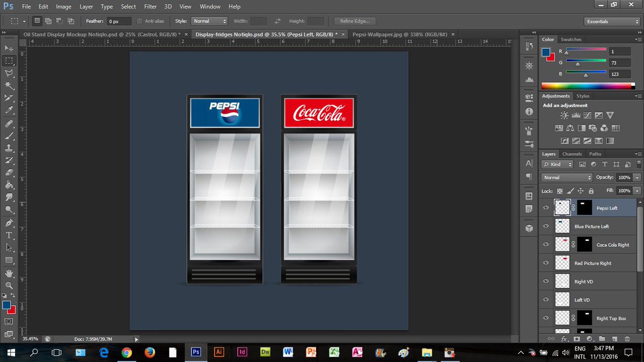
Task: Add a Color Balance adjustment
Action: click(x=570, y=128)
